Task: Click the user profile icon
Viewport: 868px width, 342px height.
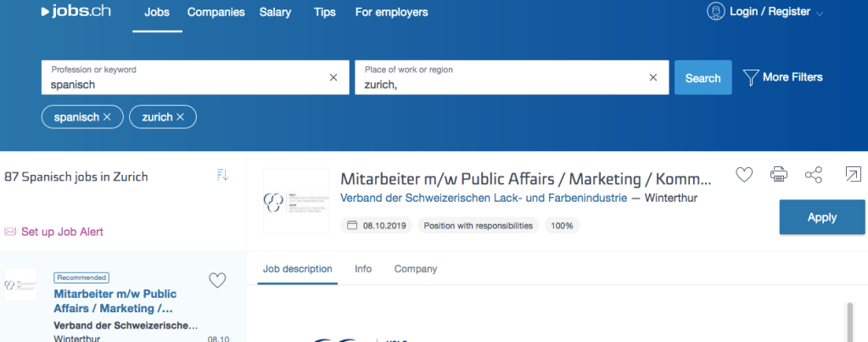Action: [717, 12]
